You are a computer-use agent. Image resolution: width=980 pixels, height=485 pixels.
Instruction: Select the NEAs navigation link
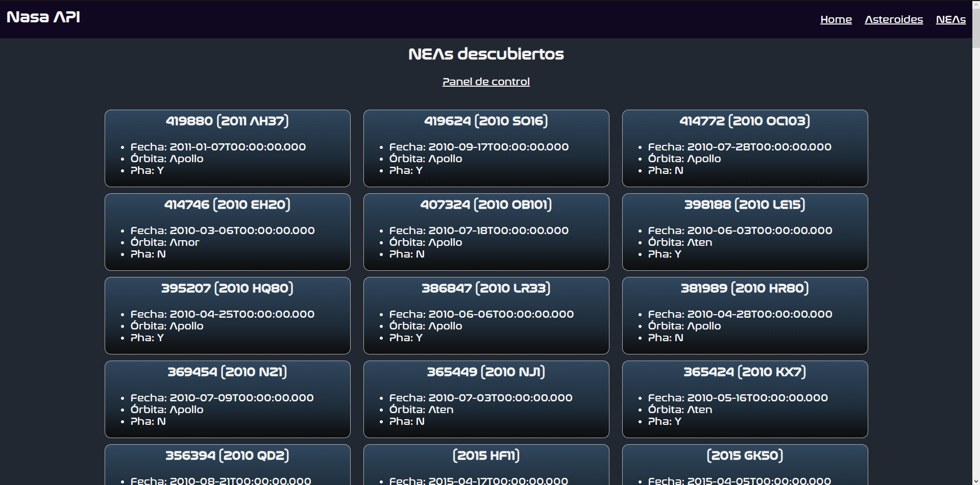(x=950, y=19)
